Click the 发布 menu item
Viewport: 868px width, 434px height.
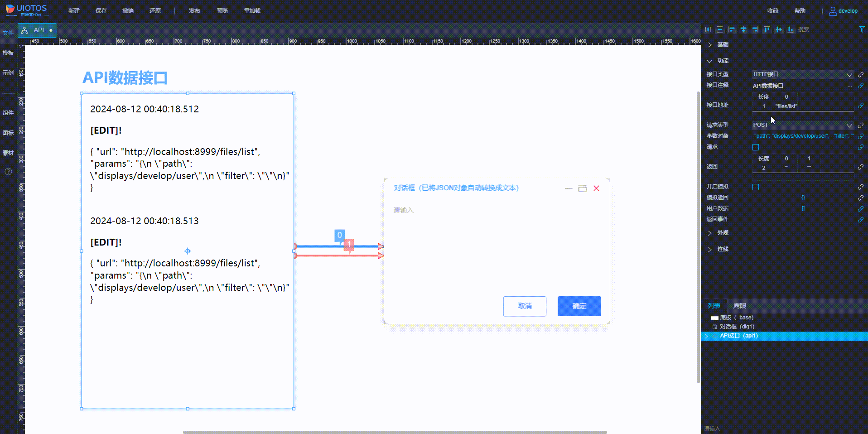point(194,11)
